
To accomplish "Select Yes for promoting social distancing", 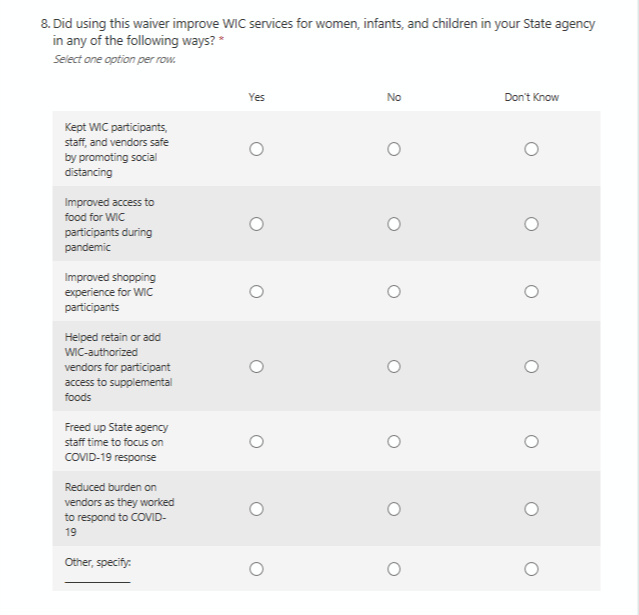I will [x=257, y=150].
